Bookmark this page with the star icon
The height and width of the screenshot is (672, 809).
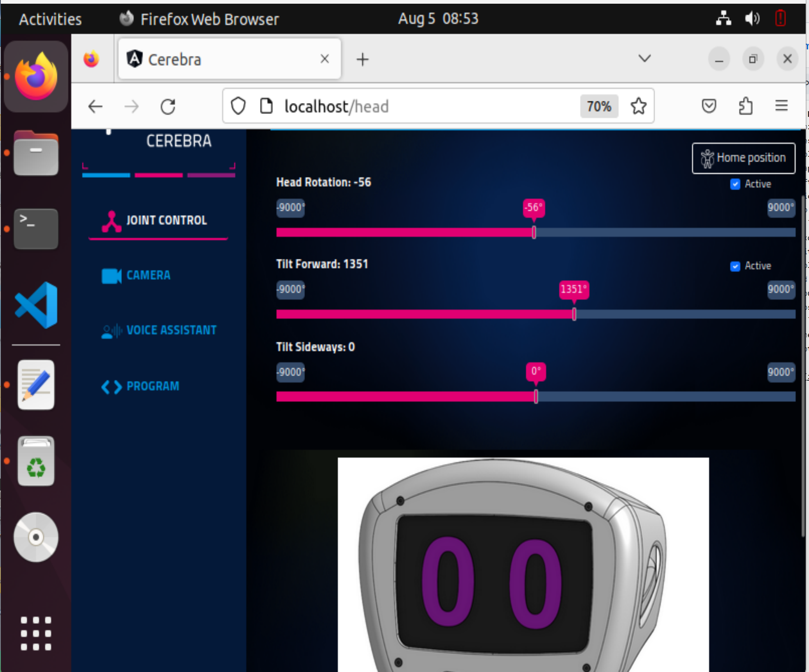tap(638, 106)
